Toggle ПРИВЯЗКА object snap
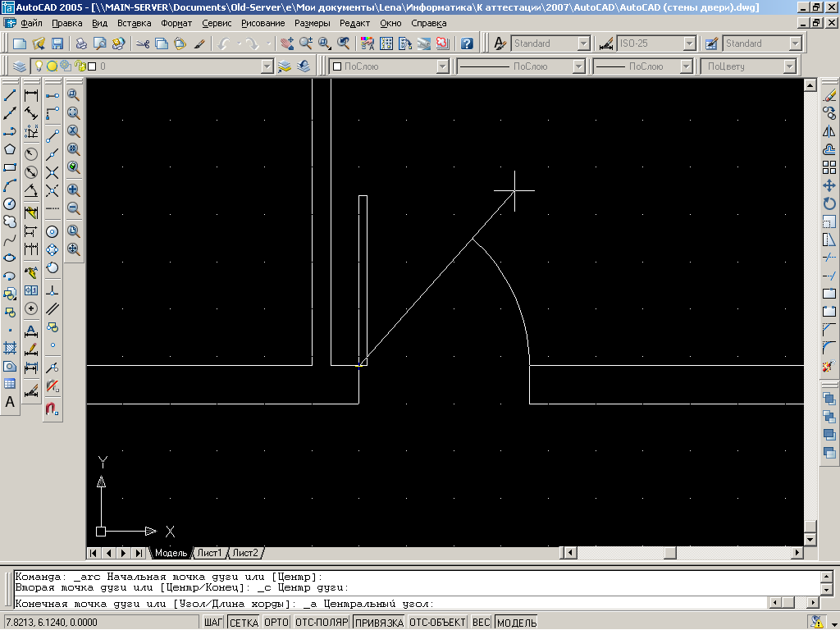 pos(379,622)
